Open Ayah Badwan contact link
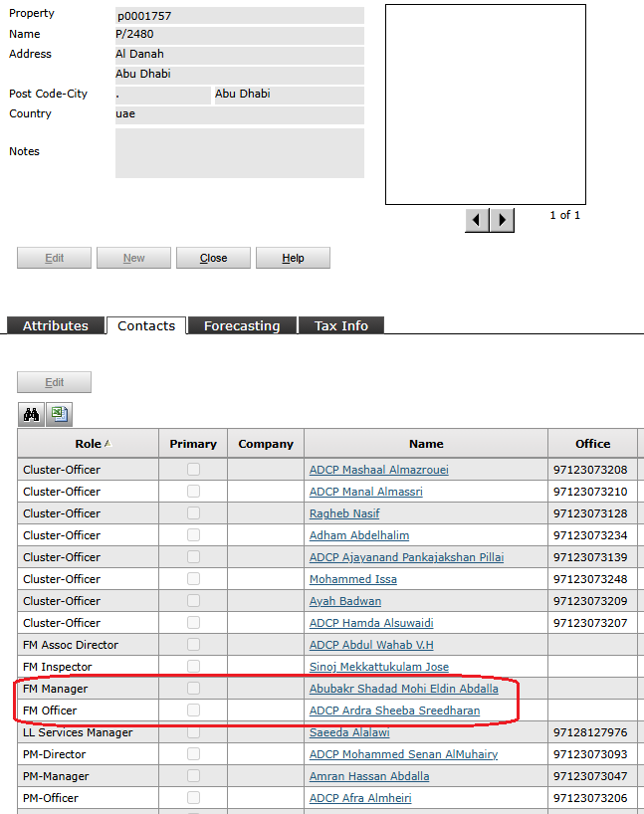The image size is (644, 814). (344, 601)
